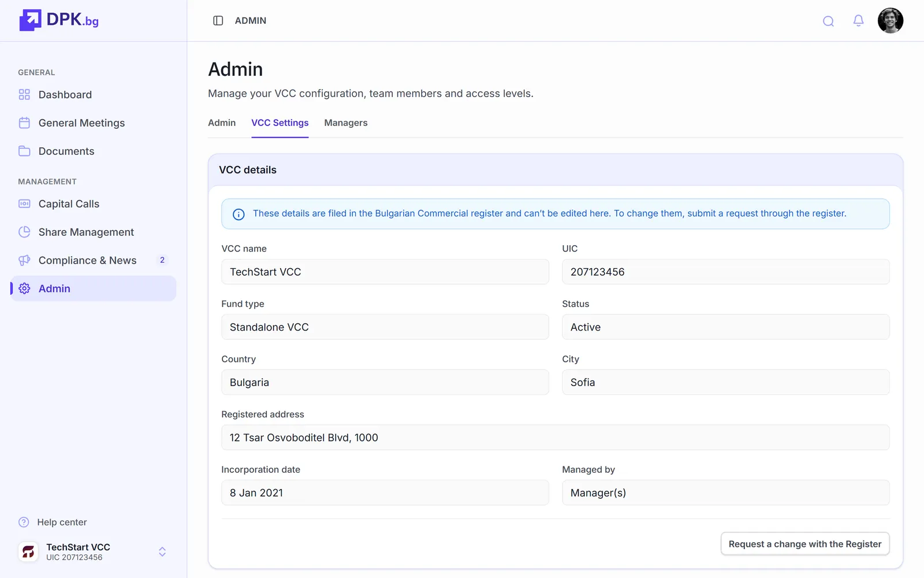The height and width of the screenshot is (578, 924).
Task: Click the Admin gear icon
Action: coord(24,288)
